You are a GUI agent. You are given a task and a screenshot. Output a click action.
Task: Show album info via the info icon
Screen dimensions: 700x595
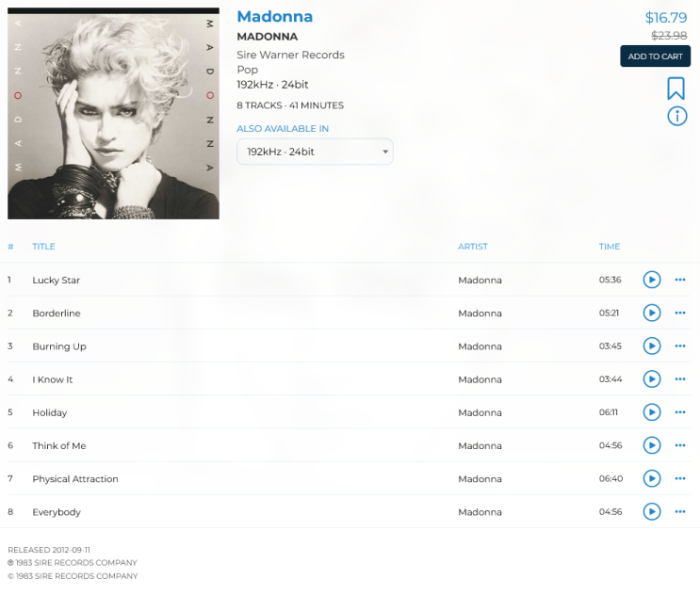(x=676, y=116)
